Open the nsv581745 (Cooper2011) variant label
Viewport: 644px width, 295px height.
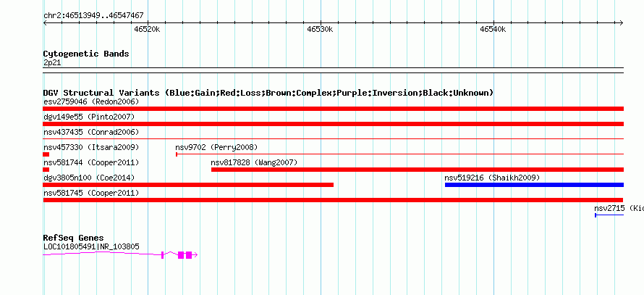pyautogui.click(x=91, y=193)
